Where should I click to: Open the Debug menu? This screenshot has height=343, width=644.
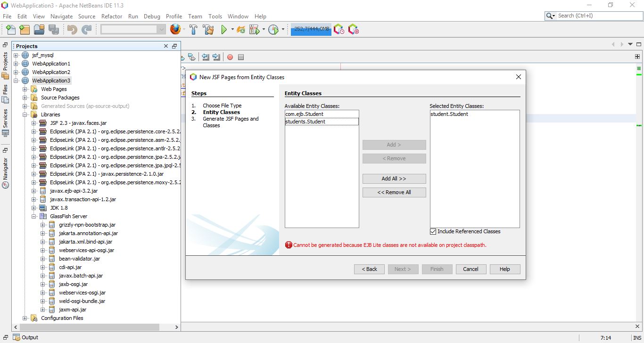152,16
